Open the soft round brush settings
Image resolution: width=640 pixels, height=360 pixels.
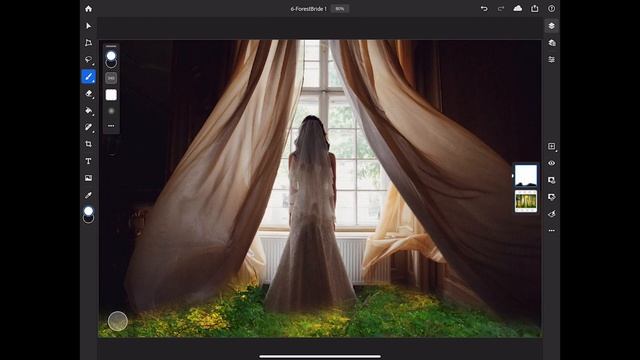pyautogui.click(x=111, y=111)
